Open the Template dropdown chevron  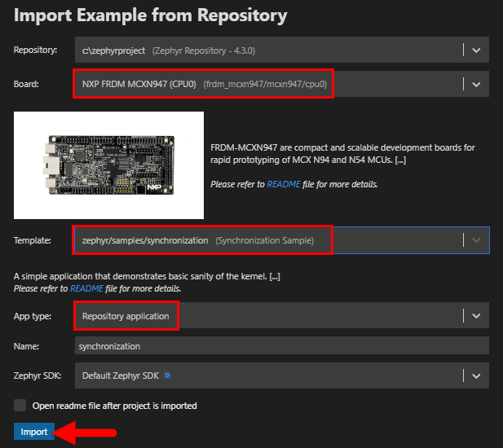[x=476, y=240]
